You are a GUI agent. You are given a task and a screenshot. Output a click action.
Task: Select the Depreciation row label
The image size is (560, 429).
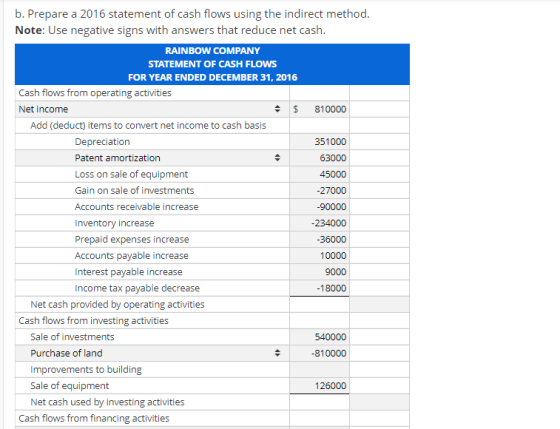tap(102, 142)
